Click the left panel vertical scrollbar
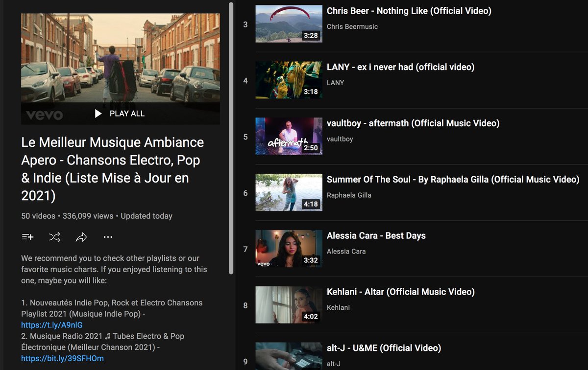 (x=231, y=138)
